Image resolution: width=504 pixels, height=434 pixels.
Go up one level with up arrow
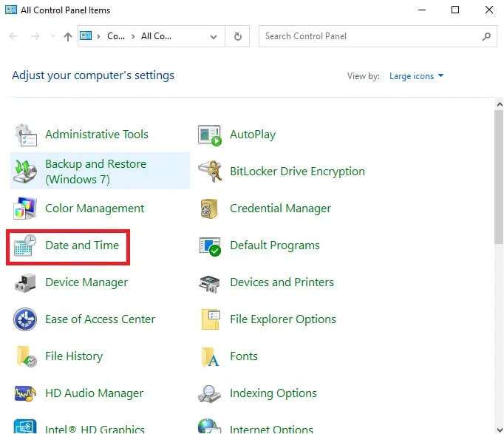[x=67, y=37]
